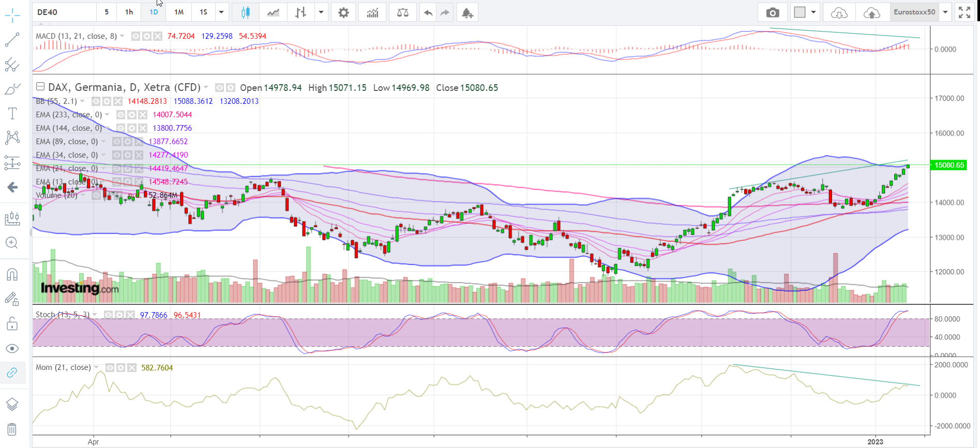
Task: Remove drawings with the trash icon
Action: tap(12, 429)
